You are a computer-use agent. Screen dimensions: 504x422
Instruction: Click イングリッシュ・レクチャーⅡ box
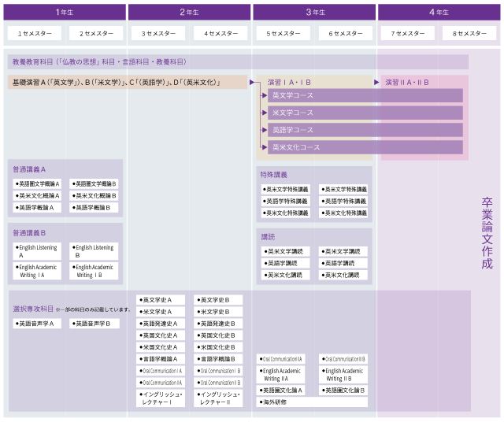pos(218,398)
